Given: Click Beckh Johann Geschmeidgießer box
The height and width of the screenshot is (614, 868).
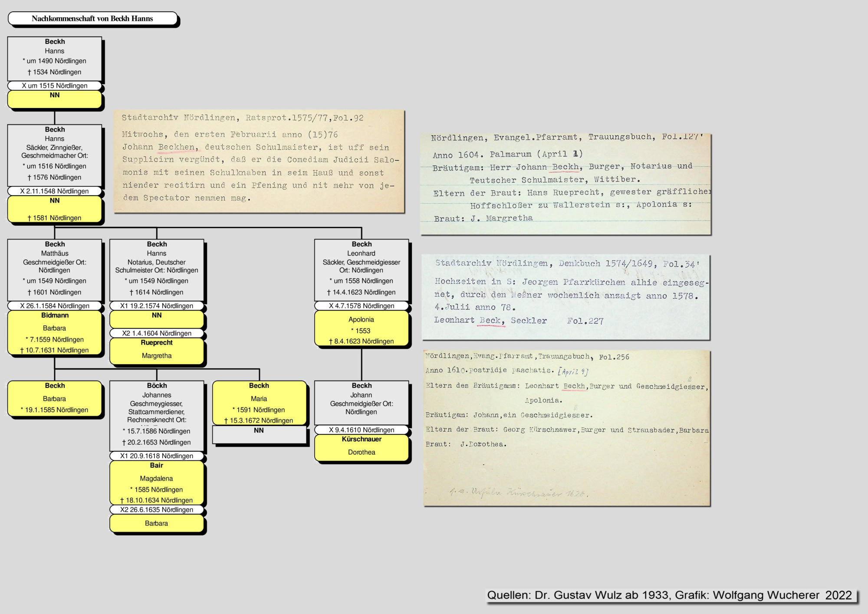Looking at the screenshot, I should [x=362, y=402].
